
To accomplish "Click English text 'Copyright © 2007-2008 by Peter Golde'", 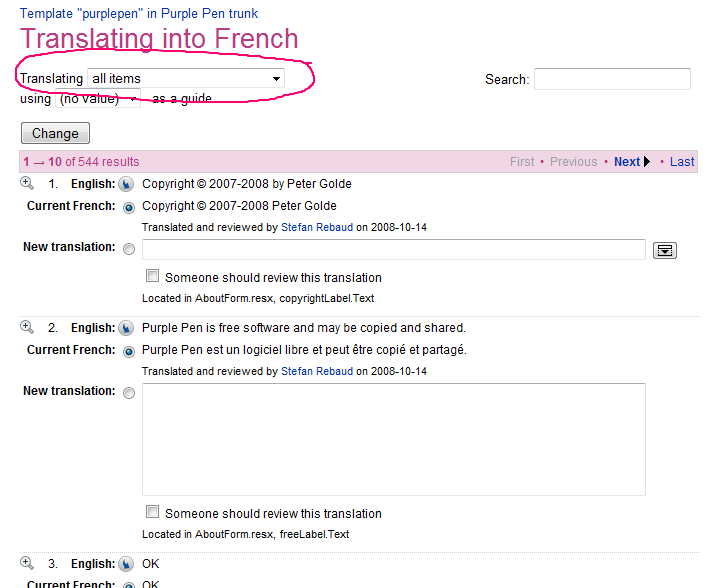I will tap(247, 184).
